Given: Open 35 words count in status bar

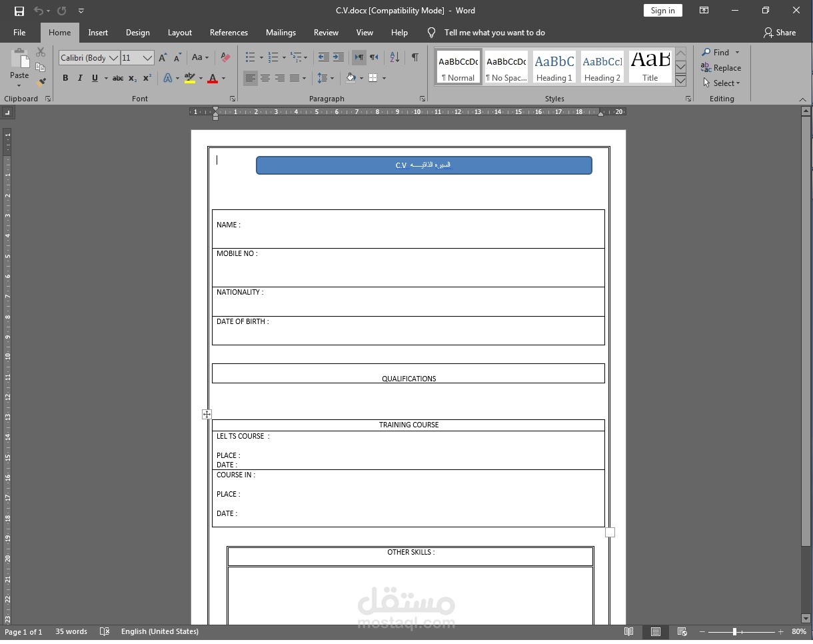Looking at the screenshot, I should tap(71, 631).
